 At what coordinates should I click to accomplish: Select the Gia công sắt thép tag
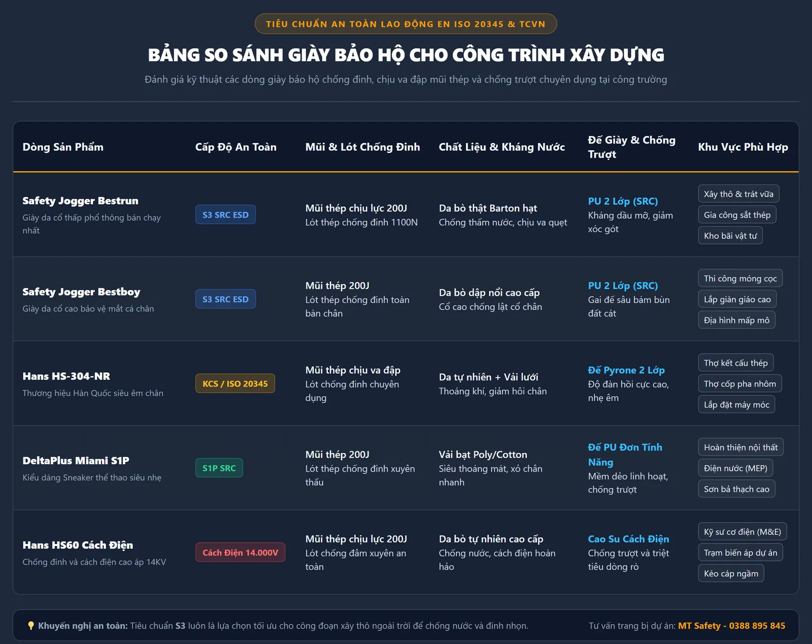737,215
